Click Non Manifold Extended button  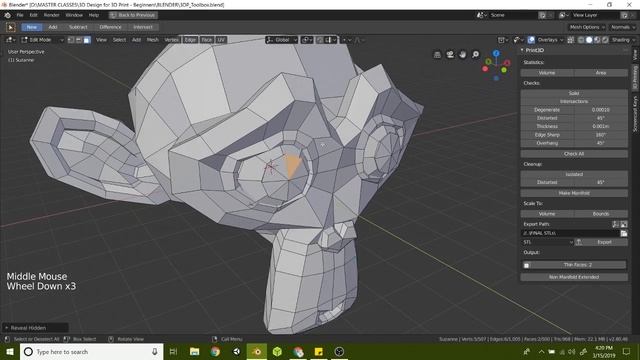(574, 277)
